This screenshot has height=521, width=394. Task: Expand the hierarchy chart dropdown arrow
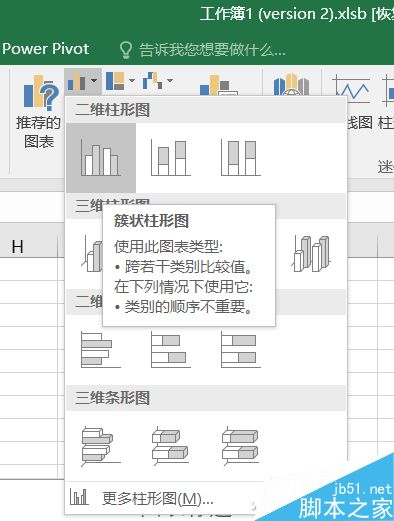(132, 81)
